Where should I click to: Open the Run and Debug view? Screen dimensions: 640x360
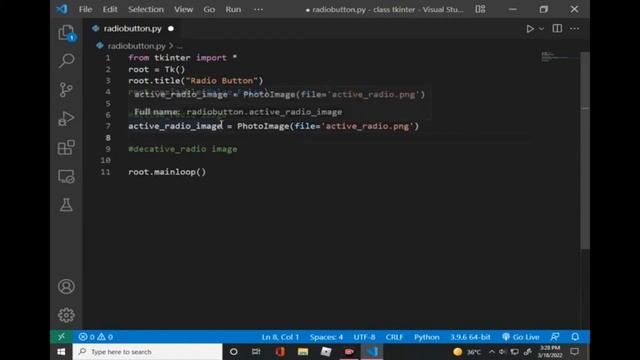[x=66, y=119]
